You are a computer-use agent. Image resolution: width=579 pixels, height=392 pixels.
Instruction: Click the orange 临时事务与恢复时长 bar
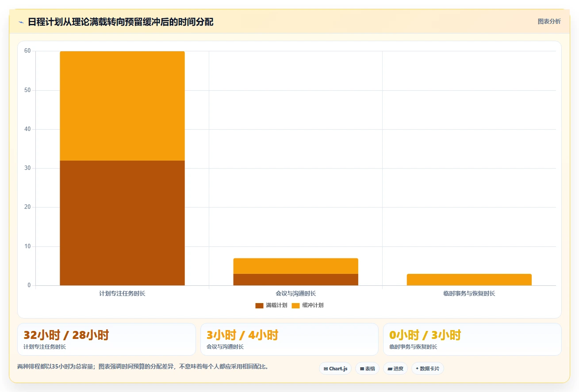pos(469,280)
